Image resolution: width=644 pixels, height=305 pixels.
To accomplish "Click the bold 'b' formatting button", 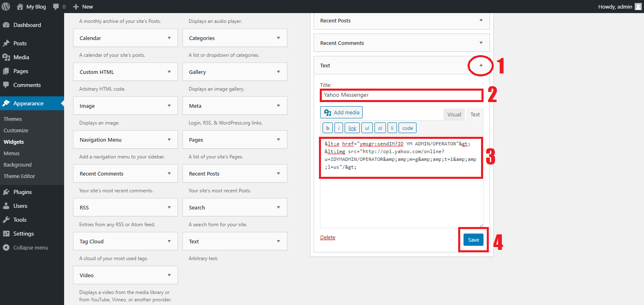I will (328, 128).
